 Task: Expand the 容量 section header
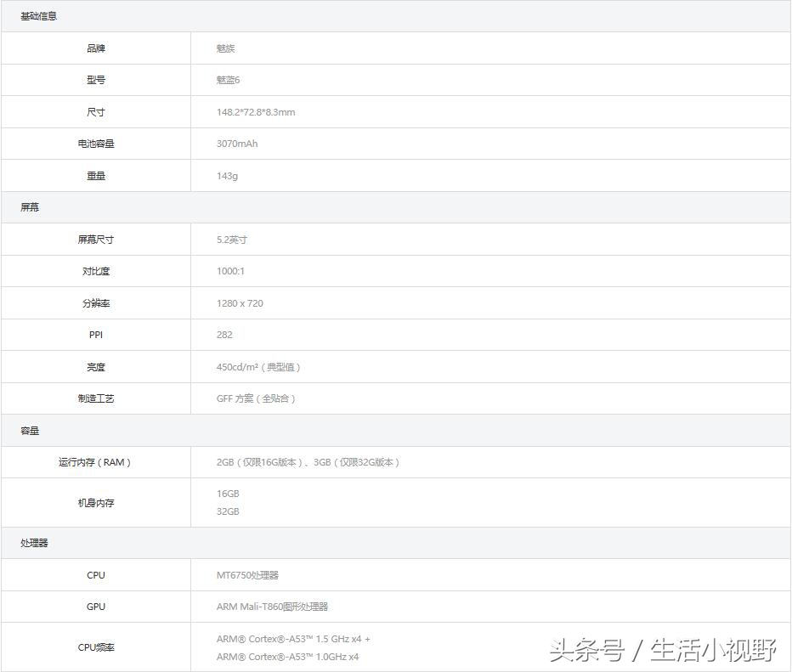click(x=29, y=430)
